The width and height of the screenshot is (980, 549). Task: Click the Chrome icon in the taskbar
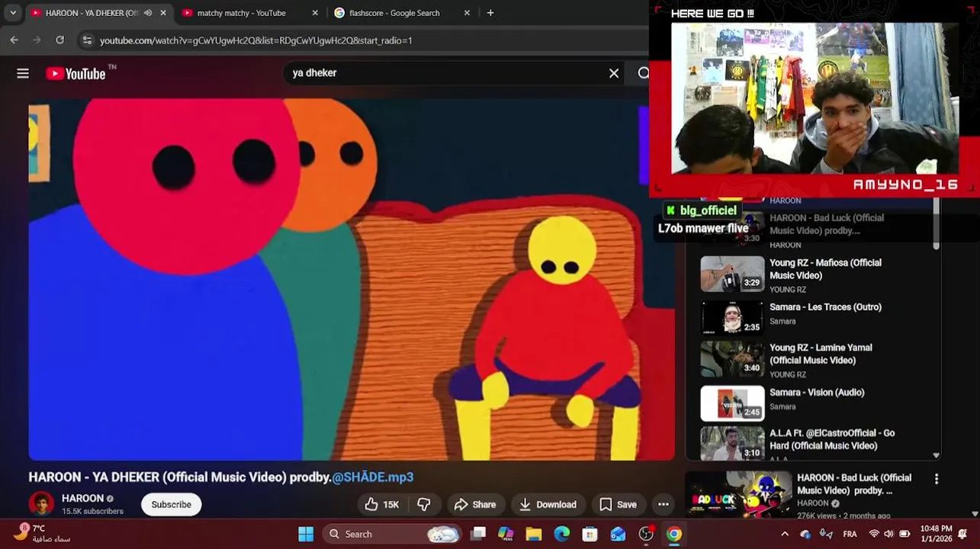674,534
